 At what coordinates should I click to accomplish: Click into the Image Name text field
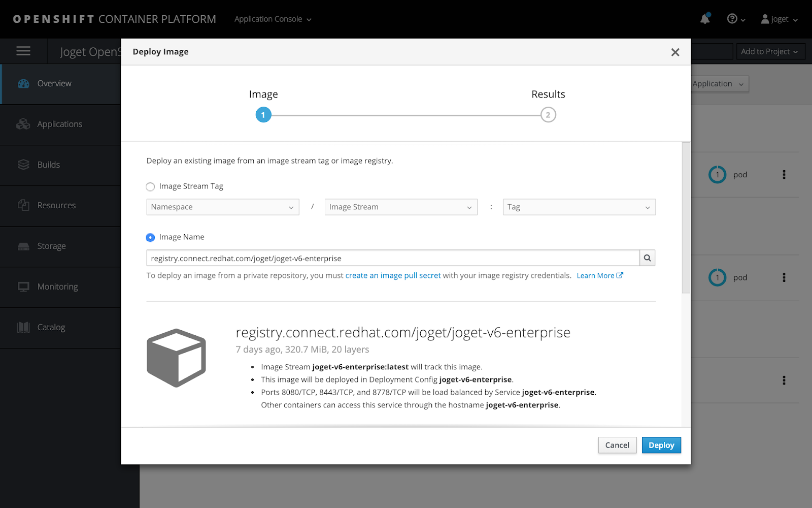pos(393,258)
